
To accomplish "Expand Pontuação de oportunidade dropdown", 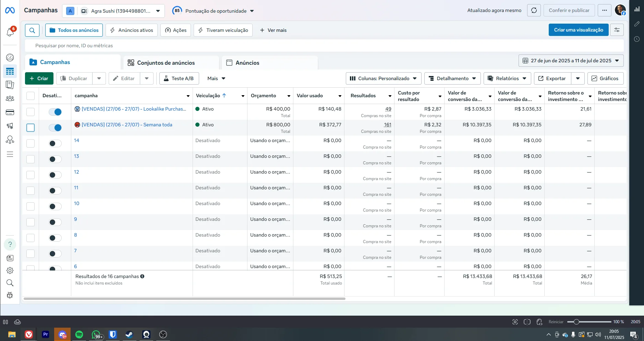I will (x=213, y=11).
